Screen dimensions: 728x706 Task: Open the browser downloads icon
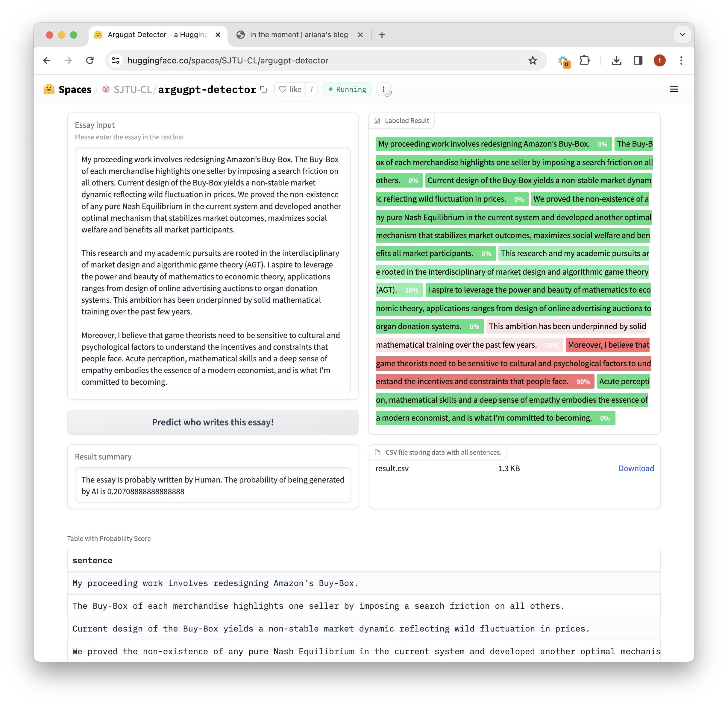616,60
